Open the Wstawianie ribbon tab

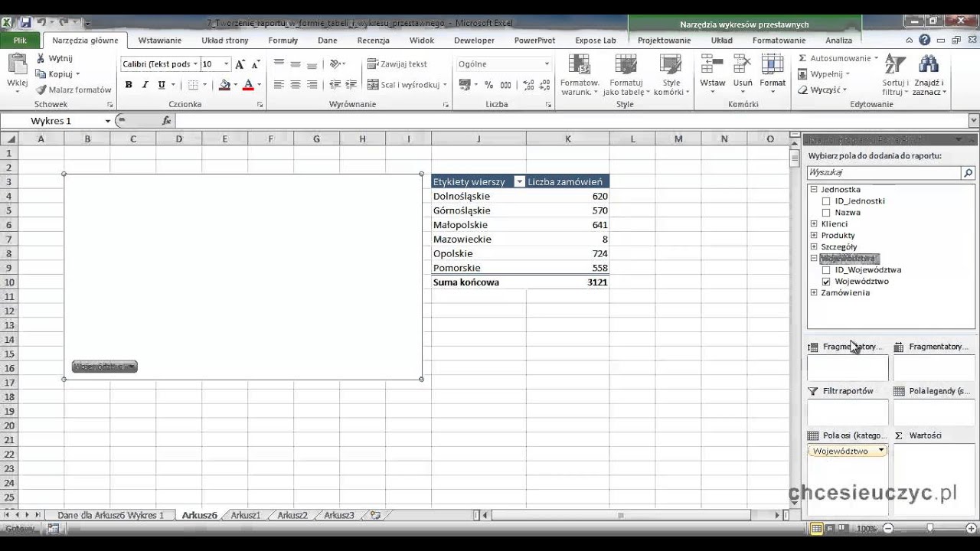[160, 41]
